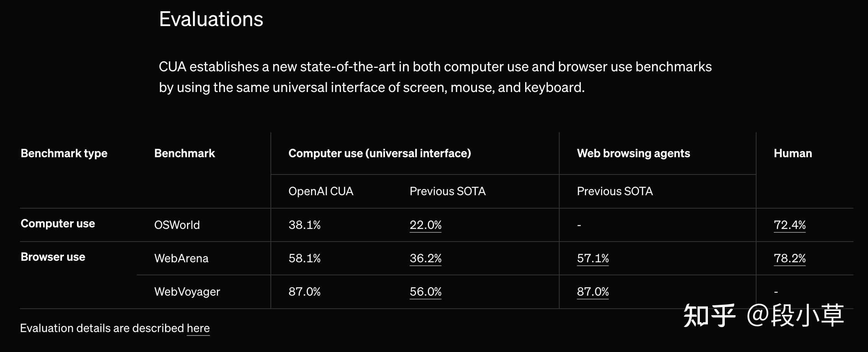The height and width of the screenshot is (352, 868).
Task: Click the "Computer use (universal interface)" header
Action: click(x=379, y=153)
